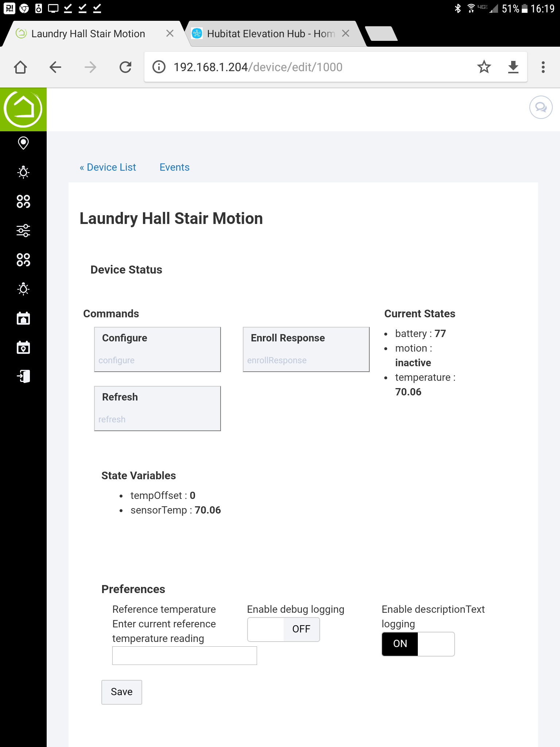This screenshot has height=747, width=560.
Task: Select the tempOffset : 0 variable
Action: [x=163, y=495]
